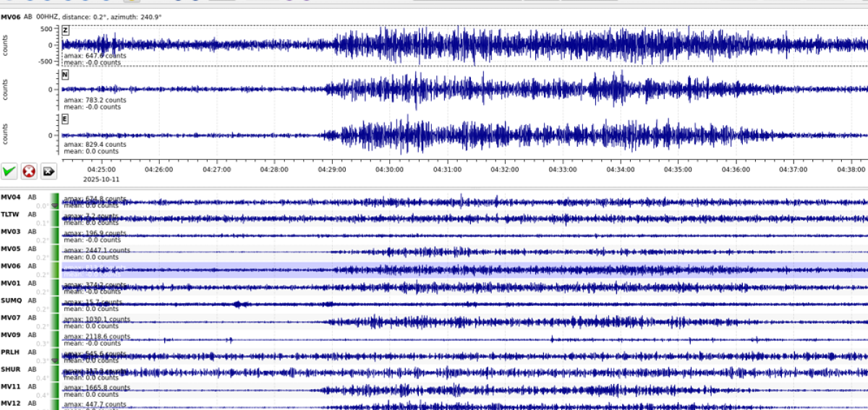Click the 04:34:00 tick on the time axis

[620, 169]
